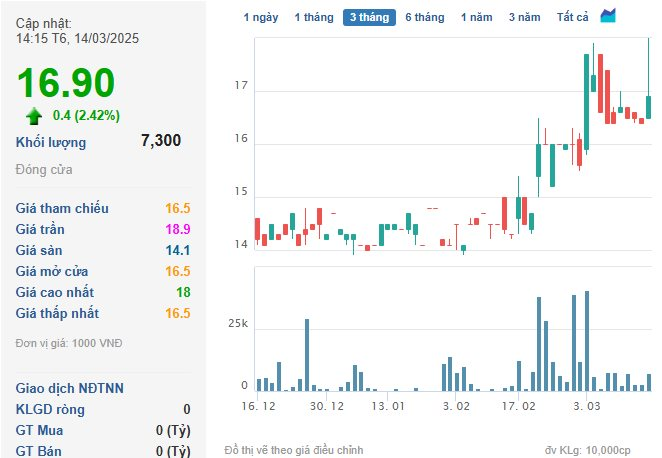
Task: Click the Giá sàn value 14.1
Action: 178,250
